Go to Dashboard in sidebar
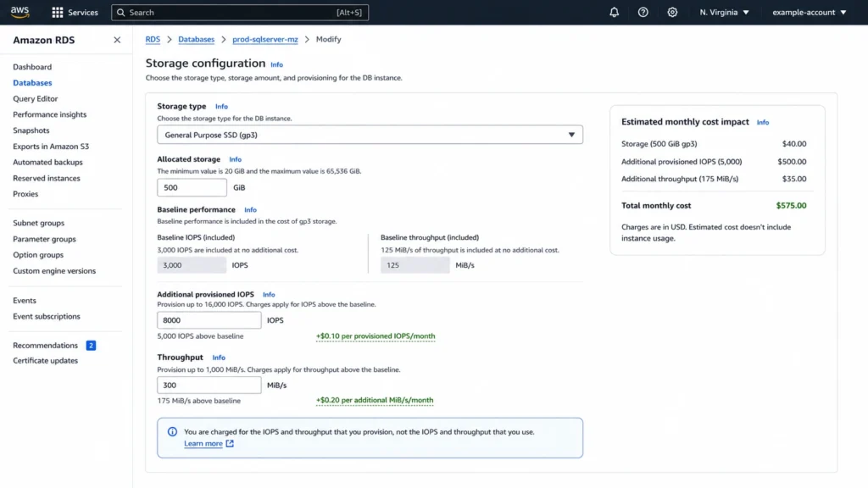This screenshot has height=488, width=868. [x=32, y=67]
